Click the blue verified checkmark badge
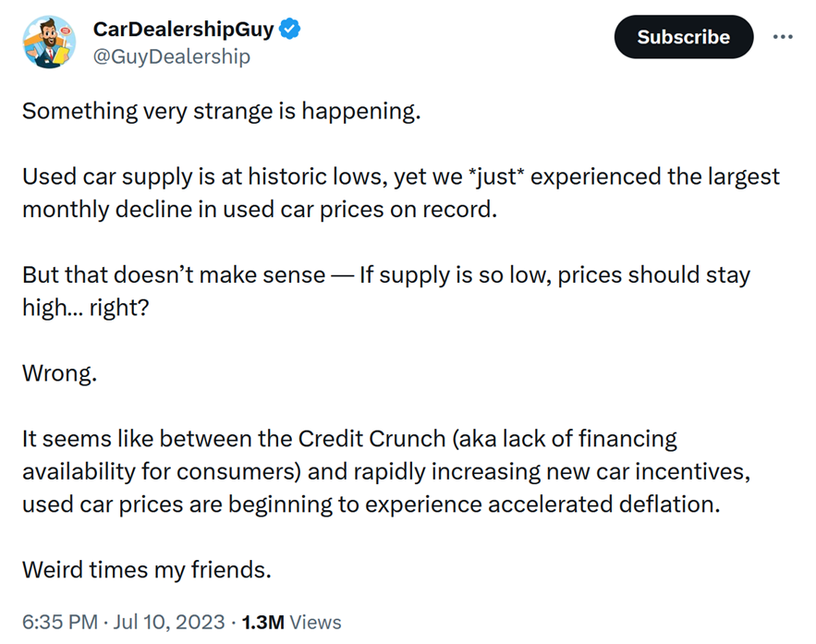 coord(291,30)
